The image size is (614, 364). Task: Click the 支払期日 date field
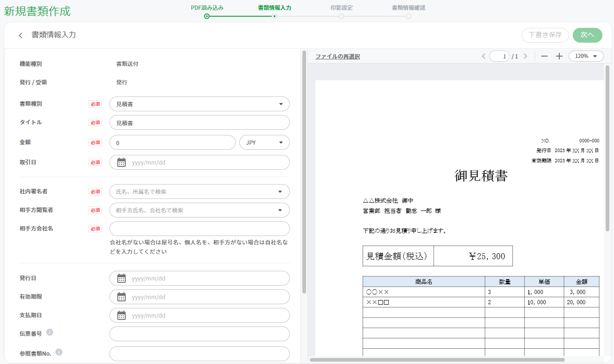(x=199, y=315)
